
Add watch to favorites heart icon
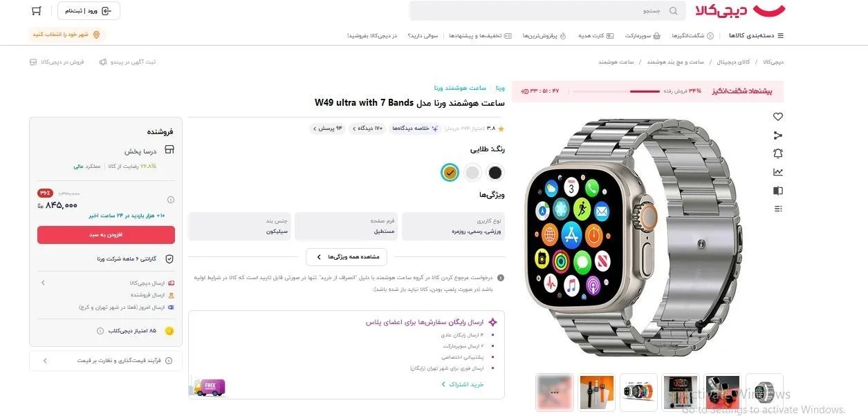[x=778, y=117]
